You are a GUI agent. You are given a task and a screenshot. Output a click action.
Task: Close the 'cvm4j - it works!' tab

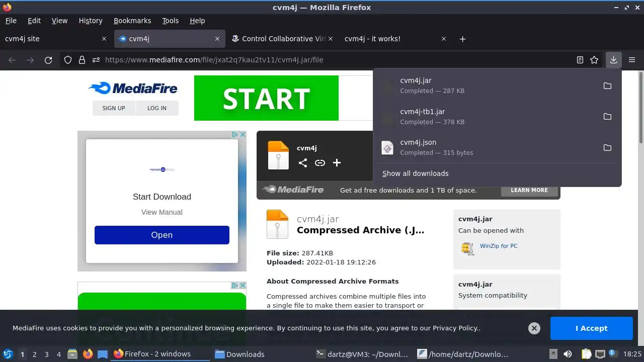(444, 39)
